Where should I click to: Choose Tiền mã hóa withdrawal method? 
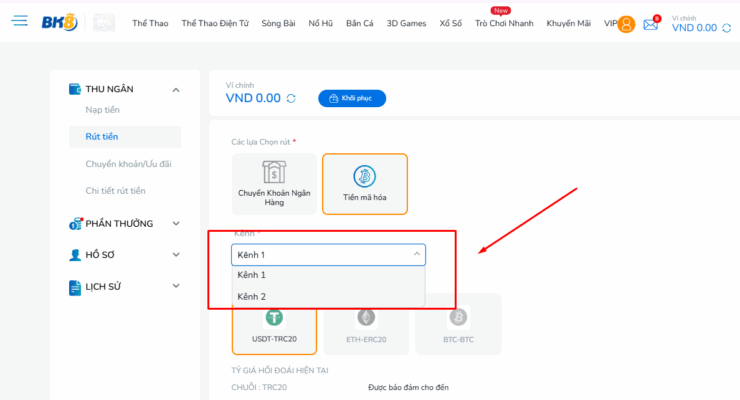(364, 184)
